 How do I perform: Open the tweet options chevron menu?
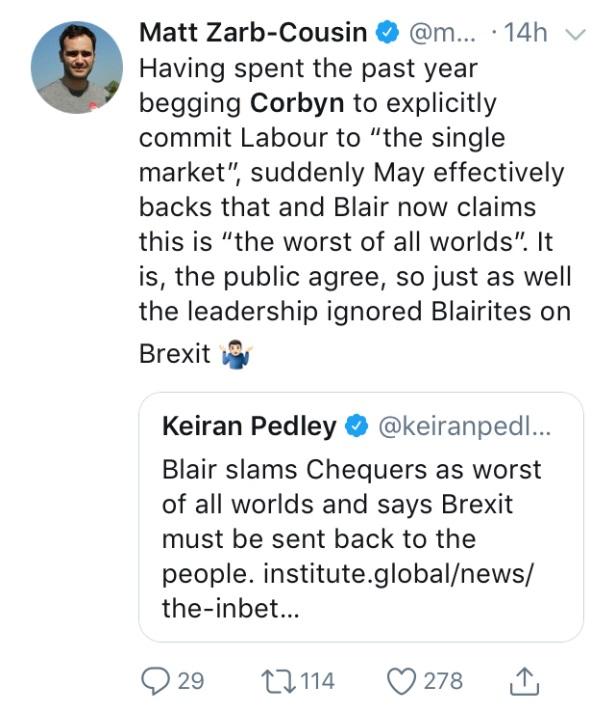(573, 35)
